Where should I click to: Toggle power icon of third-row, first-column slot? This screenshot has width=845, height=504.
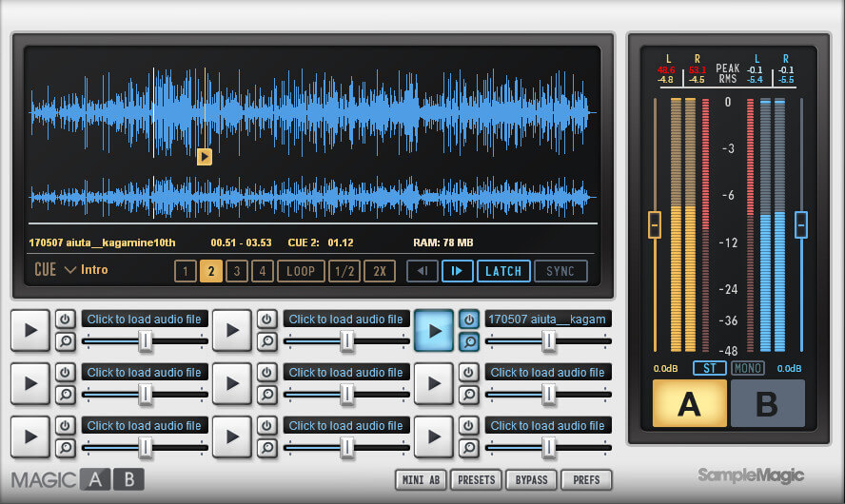66,425
